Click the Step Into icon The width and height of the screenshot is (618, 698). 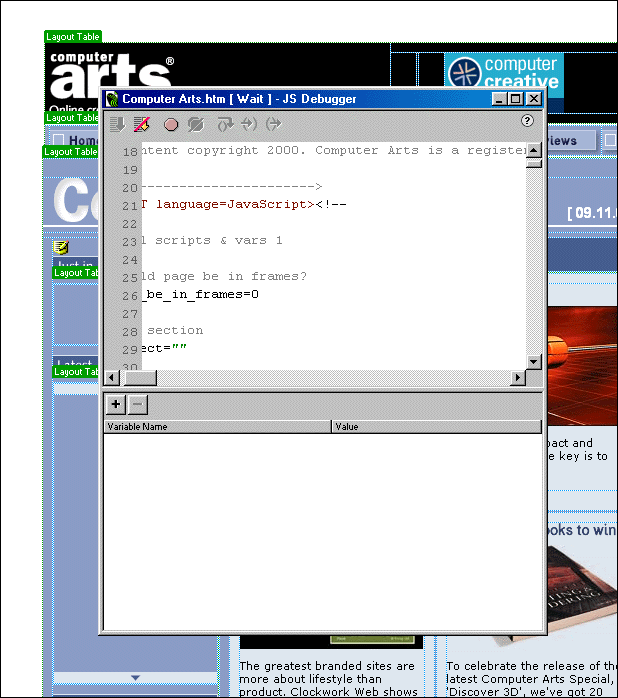249,124
